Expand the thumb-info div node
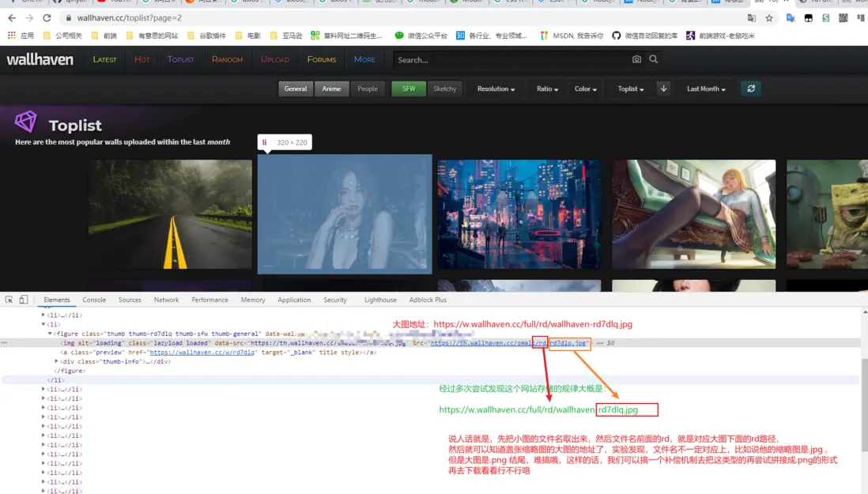The width and height of the screenshot is (868, 494). coord(56,361)
